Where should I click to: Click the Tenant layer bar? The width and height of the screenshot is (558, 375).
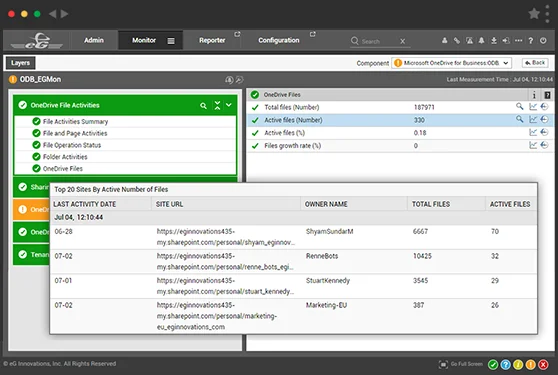(31, 255)
